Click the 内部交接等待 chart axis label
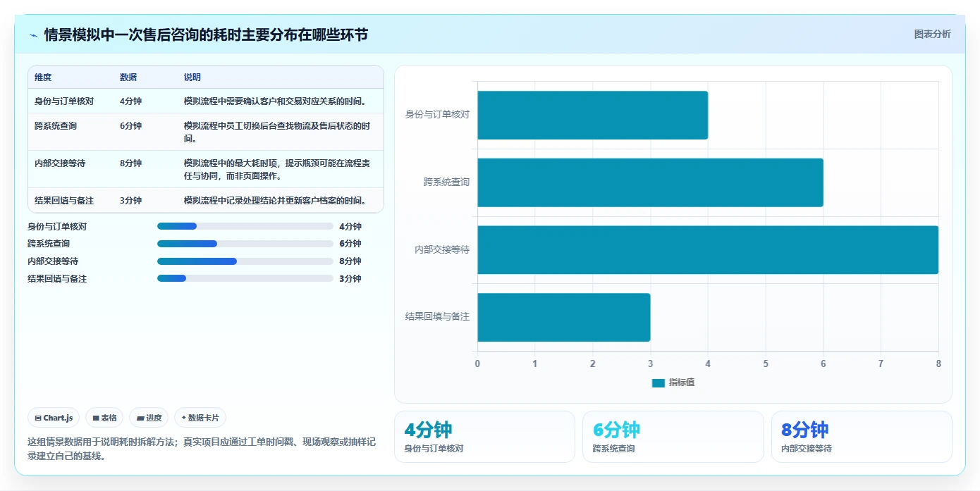Screen dimensions: 980x491 point(442,249)
